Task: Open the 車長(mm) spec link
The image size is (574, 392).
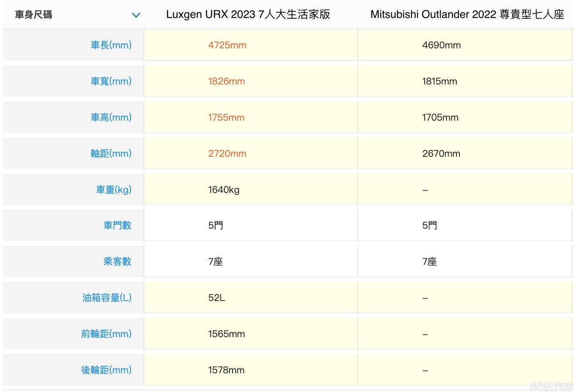Action: coord(111,45)
